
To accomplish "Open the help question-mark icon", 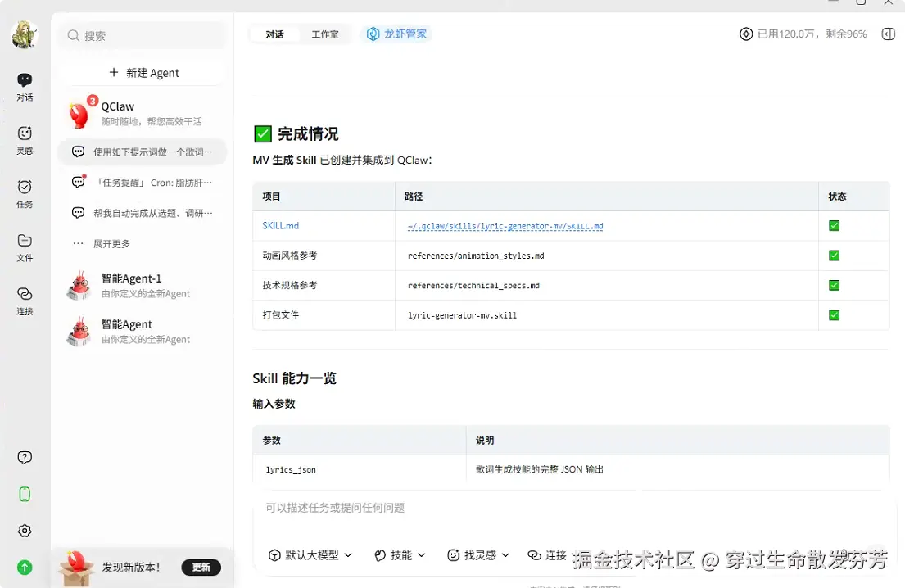I will point(25,458).
